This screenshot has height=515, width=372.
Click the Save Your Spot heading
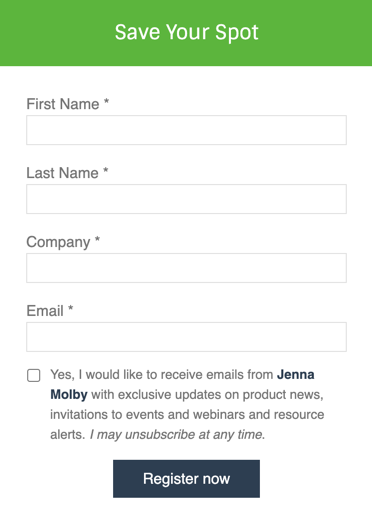(x=186, y=33)
